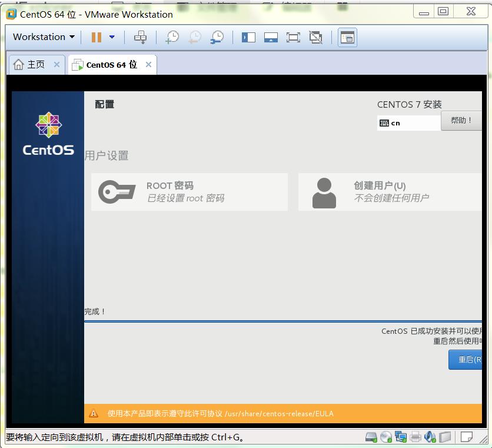Click the warning triangle icon
The image size is (492, 448).
(x=94, y=413)
